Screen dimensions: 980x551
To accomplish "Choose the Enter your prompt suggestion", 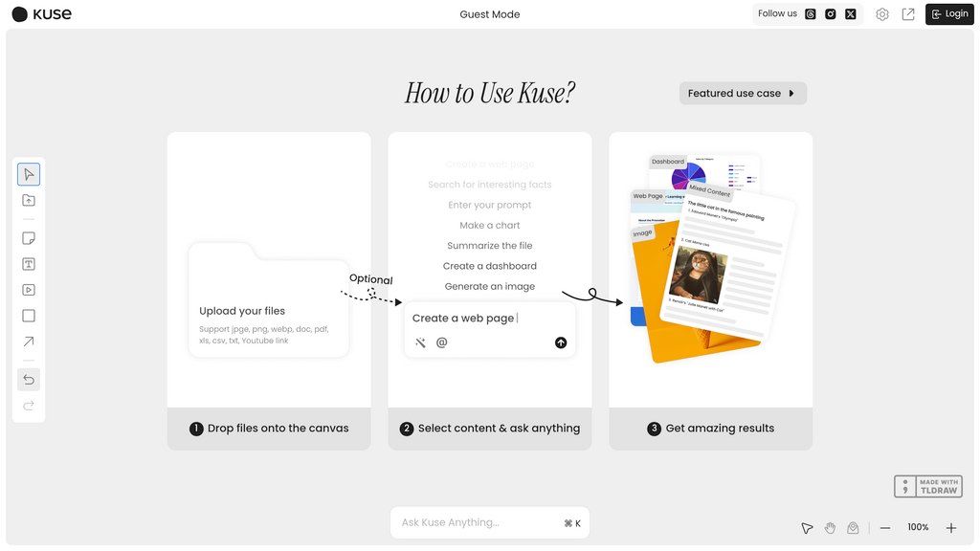I will coord(489,205).
